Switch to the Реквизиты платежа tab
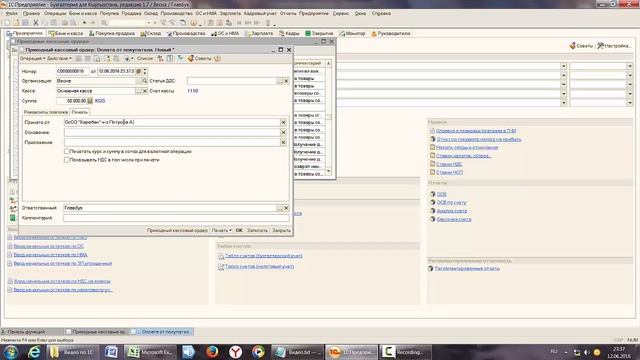Screen dimensions: 640x360 46,112
